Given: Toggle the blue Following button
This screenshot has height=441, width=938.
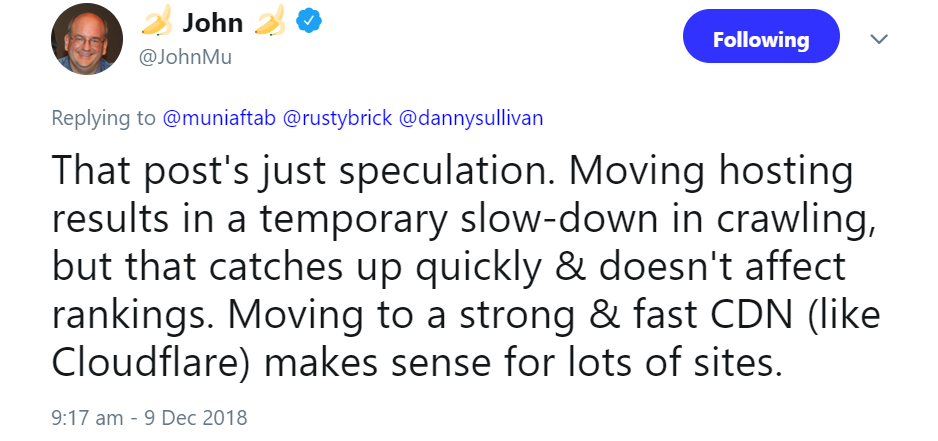Looking at the screenshot, I should tap(761, 40).
